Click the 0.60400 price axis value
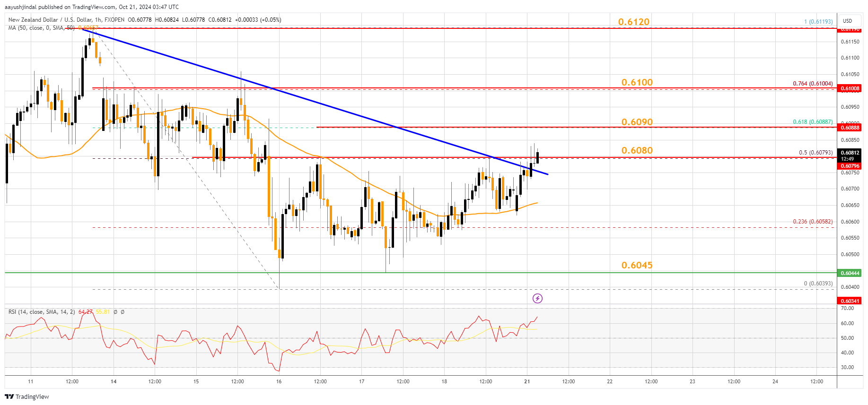The width and height of the screenshot is (868, 405). pos(850,287)
